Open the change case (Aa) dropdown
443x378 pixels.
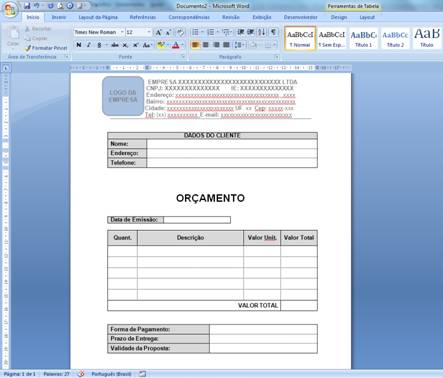click(147, 45)
